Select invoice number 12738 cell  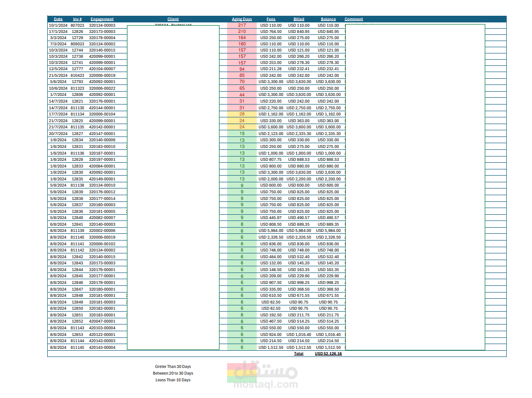pos(77,56)
